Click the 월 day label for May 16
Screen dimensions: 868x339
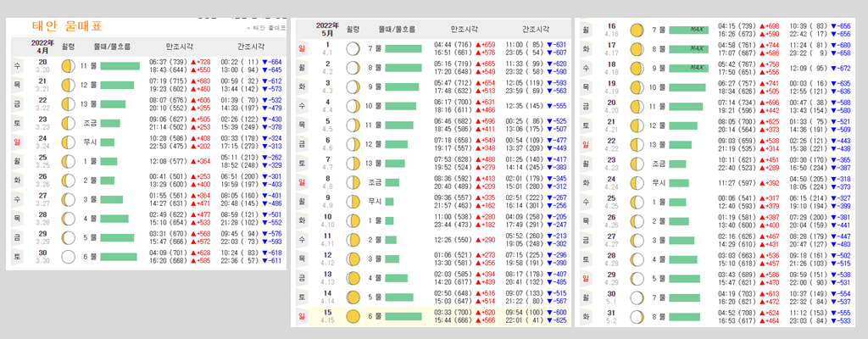[586, 30]
